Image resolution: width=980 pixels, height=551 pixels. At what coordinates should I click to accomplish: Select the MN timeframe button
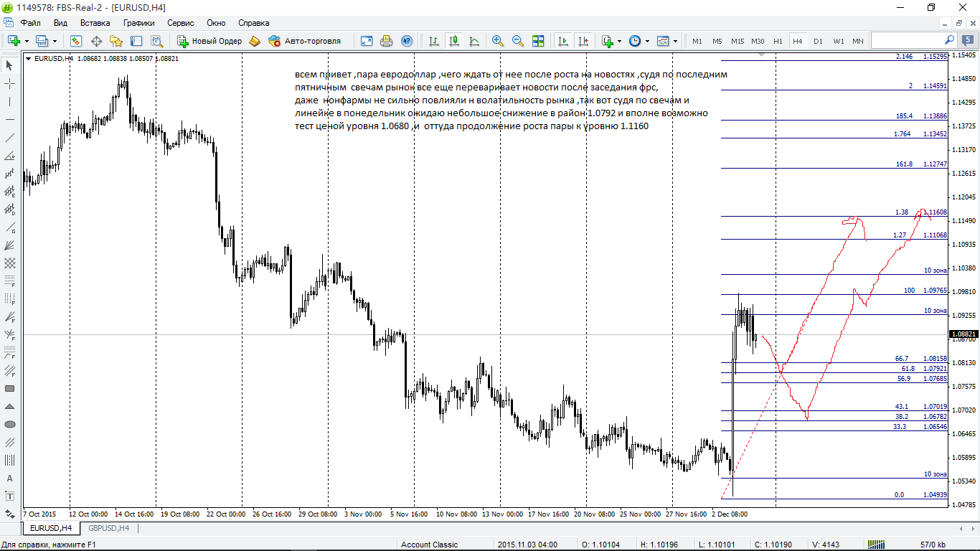(x=858, y=41)
